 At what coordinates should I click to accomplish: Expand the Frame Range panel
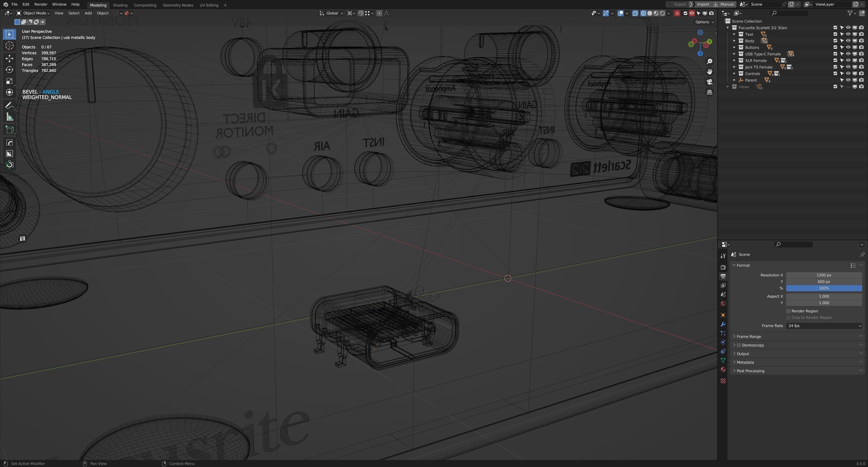tap(749, 336)
